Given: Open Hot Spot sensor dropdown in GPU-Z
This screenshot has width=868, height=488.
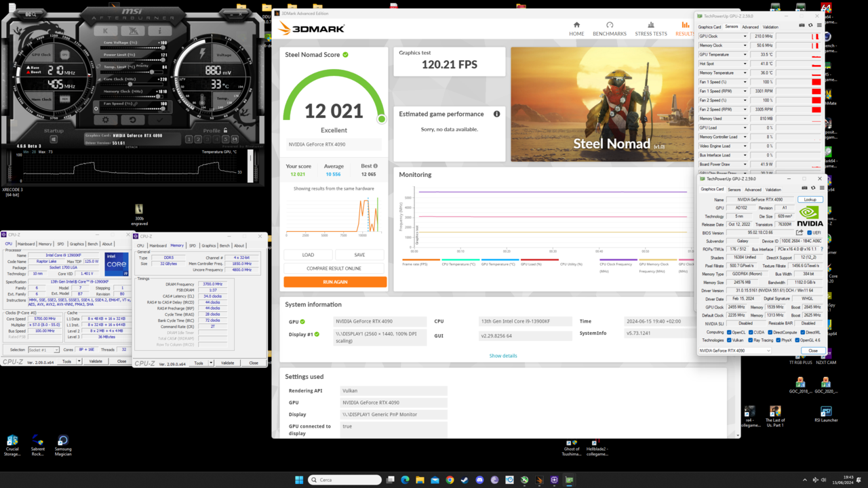Looking at the screenshot, I should (x=745, y=64).
